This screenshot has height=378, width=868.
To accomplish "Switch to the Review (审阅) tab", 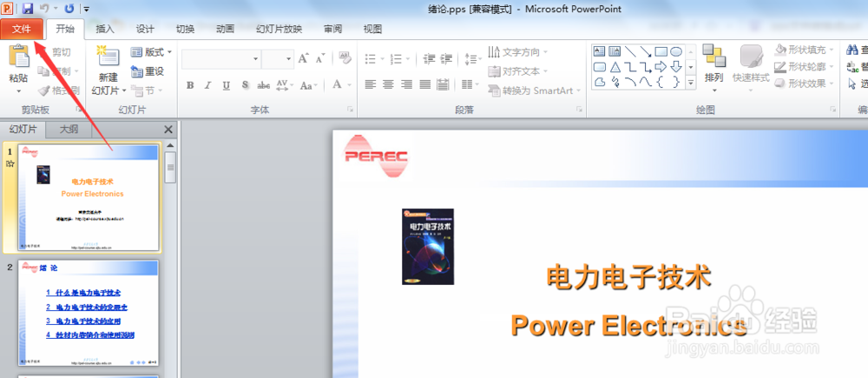I will pos(332,30).
